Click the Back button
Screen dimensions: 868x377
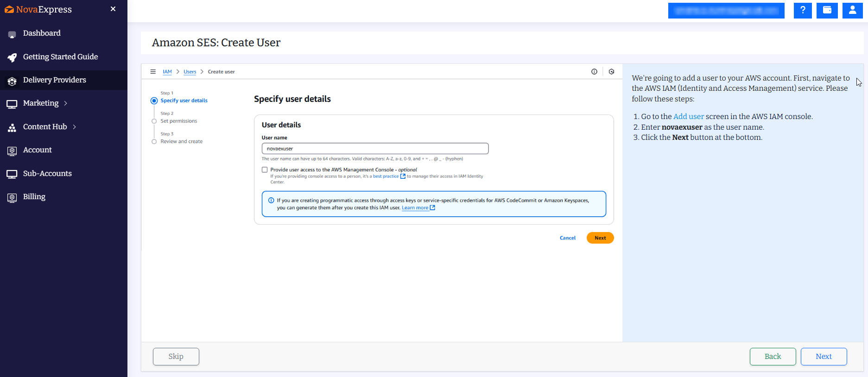tap(773, 357)
